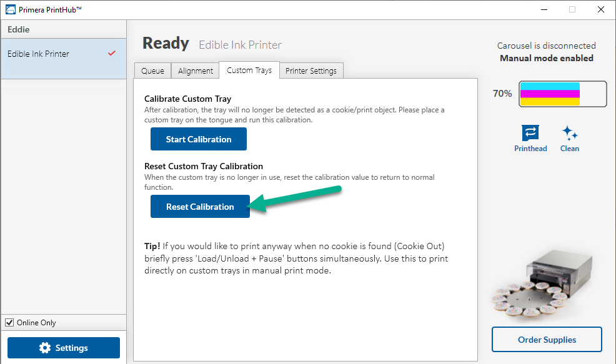The image size is (616, 364).
Task: Click the Printhead change icon
Action: 530,133
